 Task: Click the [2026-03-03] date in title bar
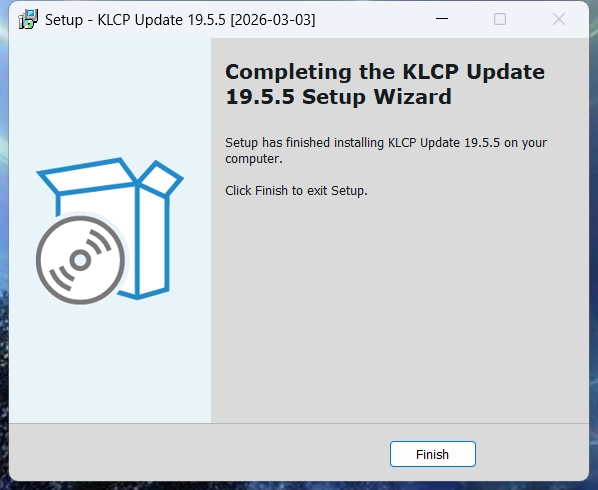point(273,20)
